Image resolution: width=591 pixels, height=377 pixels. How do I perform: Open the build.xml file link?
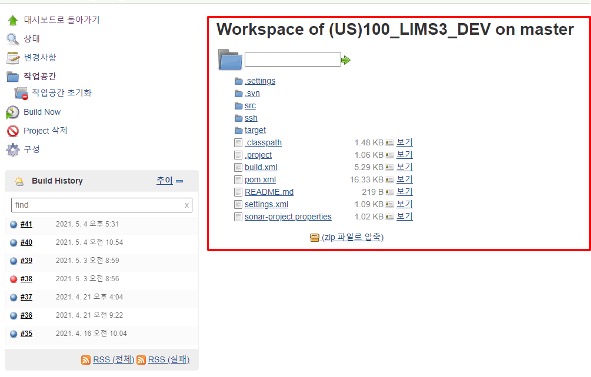pyautogui.click(x=261, y=167)
